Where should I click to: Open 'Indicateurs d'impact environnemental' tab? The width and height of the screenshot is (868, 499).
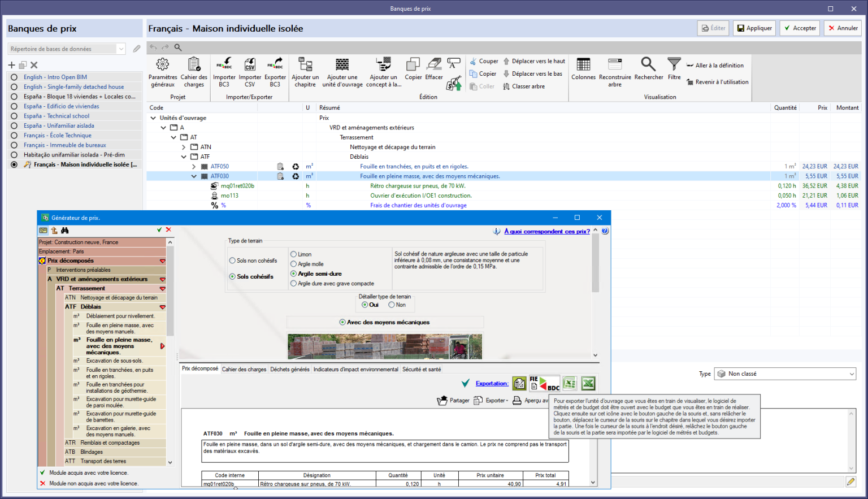coord(356,370)
